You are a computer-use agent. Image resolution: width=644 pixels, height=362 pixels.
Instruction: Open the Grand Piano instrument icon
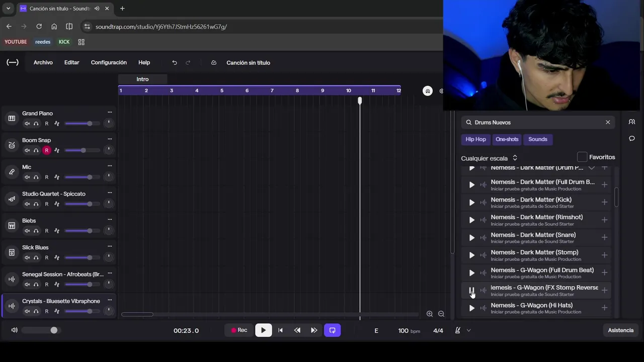click(x=12, y=118)
